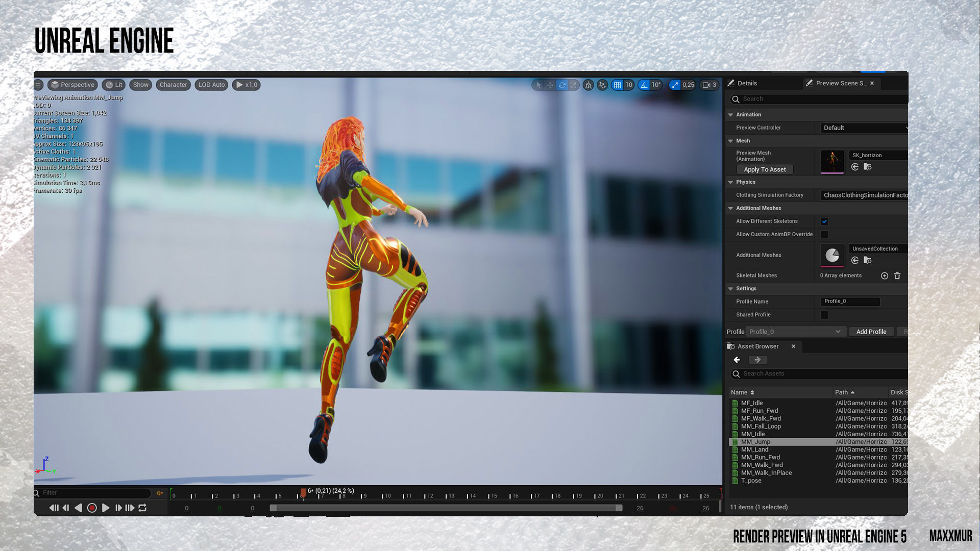
Task: Jump to start of animation
Action: coord(54,508)
